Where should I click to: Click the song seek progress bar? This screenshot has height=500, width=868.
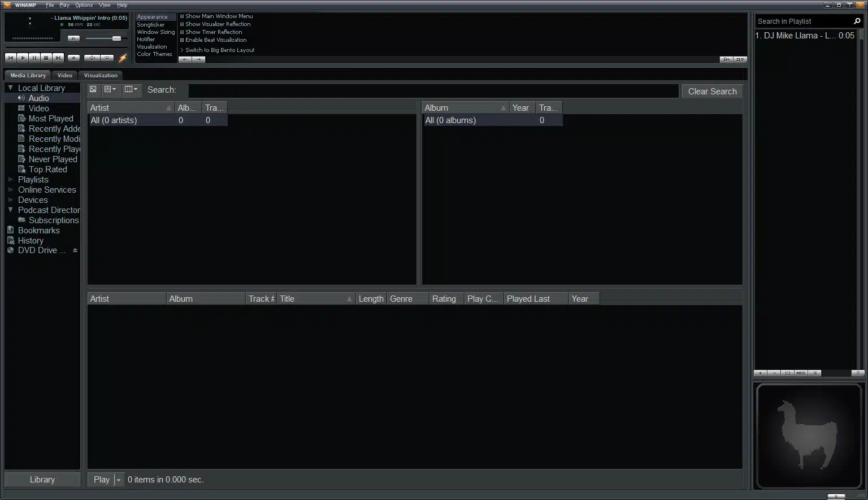pos(66,47)
